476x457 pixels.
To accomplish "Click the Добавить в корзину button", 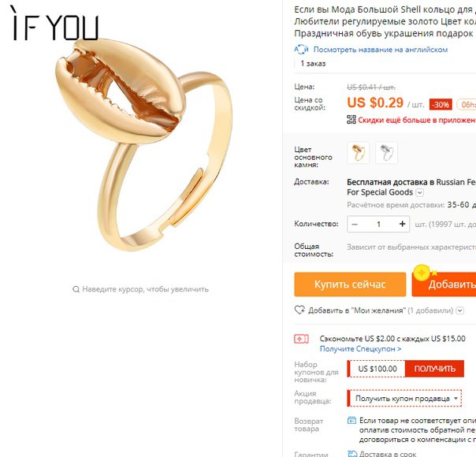I will point(444,284).
